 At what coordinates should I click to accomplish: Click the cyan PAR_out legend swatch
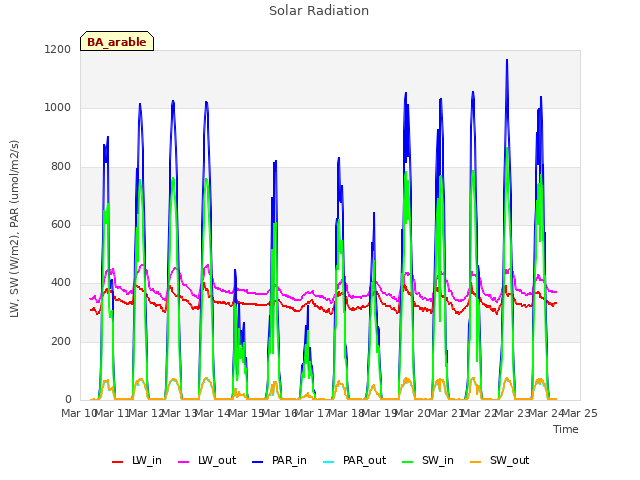click(329, 462)
